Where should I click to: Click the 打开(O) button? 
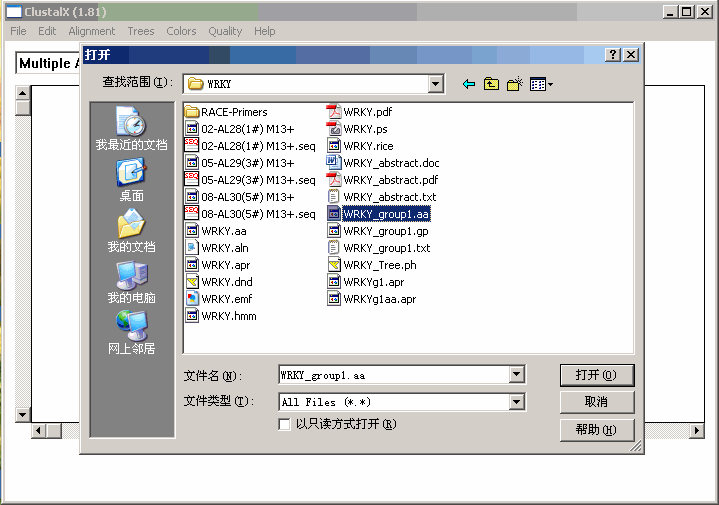pos(597,375)
